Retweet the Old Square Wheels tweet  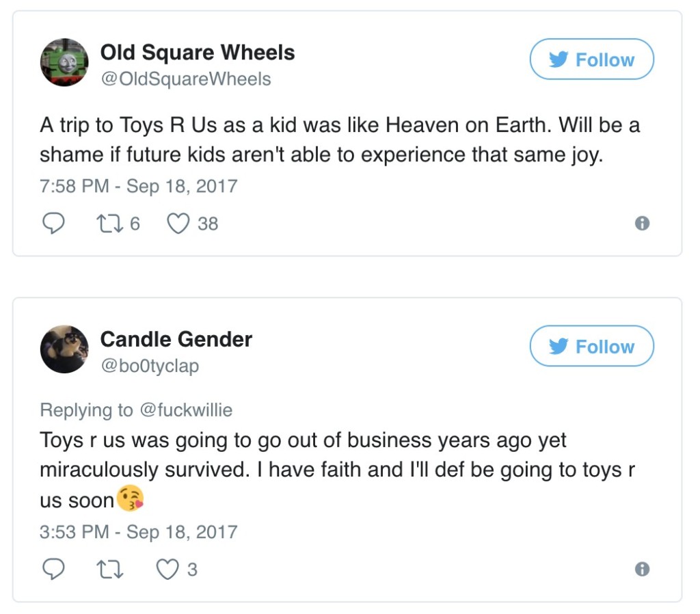(x=109, y=224)
